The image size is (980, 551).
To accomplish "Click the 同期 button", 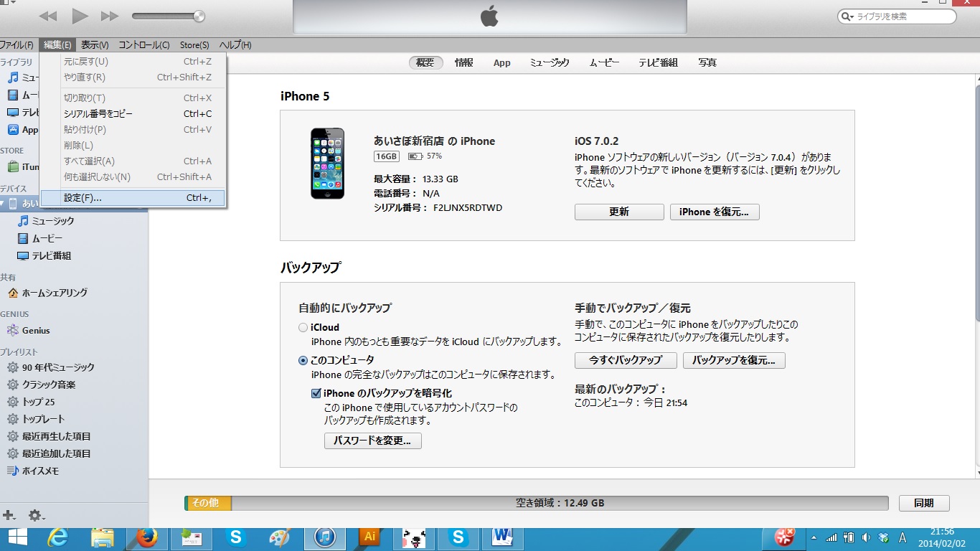I will click(x=924, y=503).
